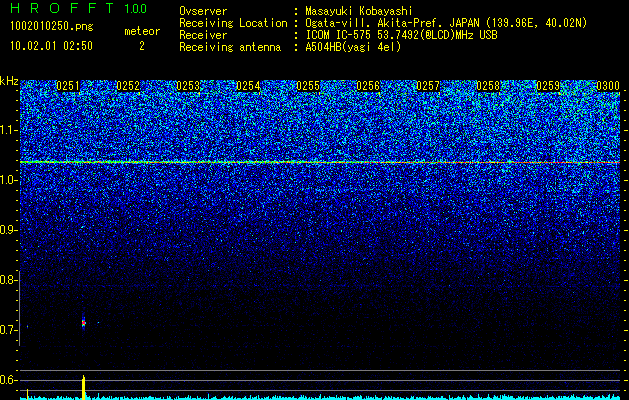Click the 0.7 frequency axis label
629x400 pixels.
pos(7,330)
